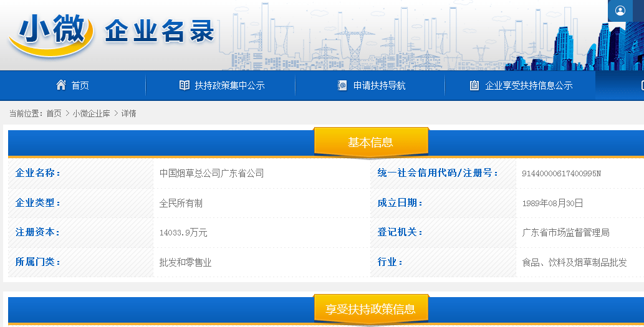
Task: Click the 成立日期 field label
Action: click(x=400, y=202)
